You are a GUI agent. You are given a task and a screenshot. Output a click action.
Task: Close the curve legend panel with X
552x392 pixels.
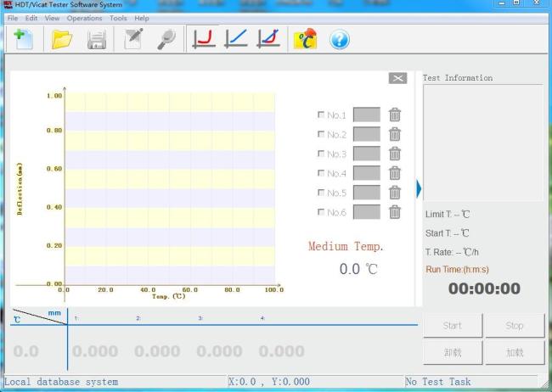(397, 78)
